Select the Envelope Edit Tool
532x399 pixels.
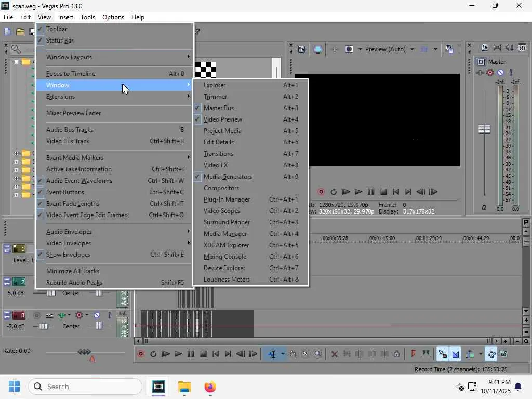click(293, 354)
